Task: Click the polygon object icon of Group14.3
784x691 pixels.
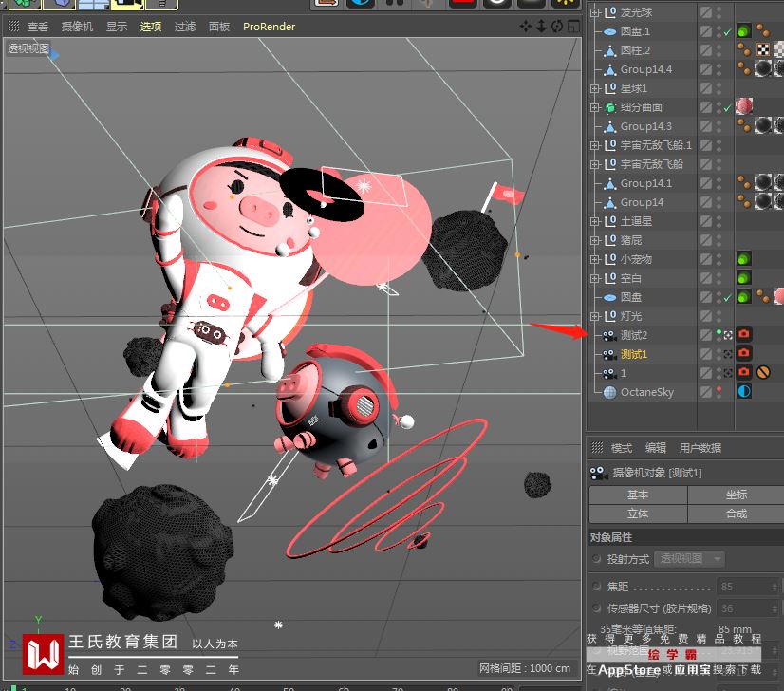Action: 609,126
